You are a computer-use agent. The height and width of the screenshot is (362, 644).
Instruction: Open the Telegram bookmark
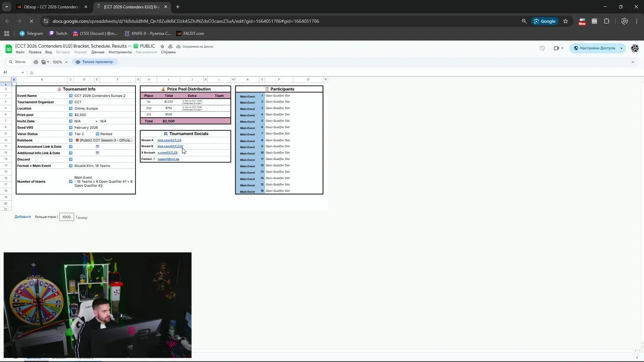[31, 34]
